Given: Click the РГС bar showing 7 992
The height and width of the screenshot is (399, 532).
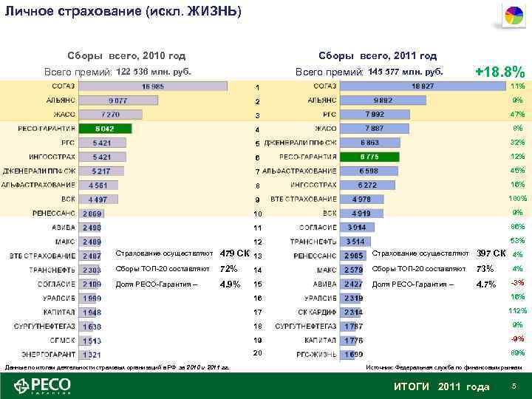Looking at the screenshot, I should [375, 115].
